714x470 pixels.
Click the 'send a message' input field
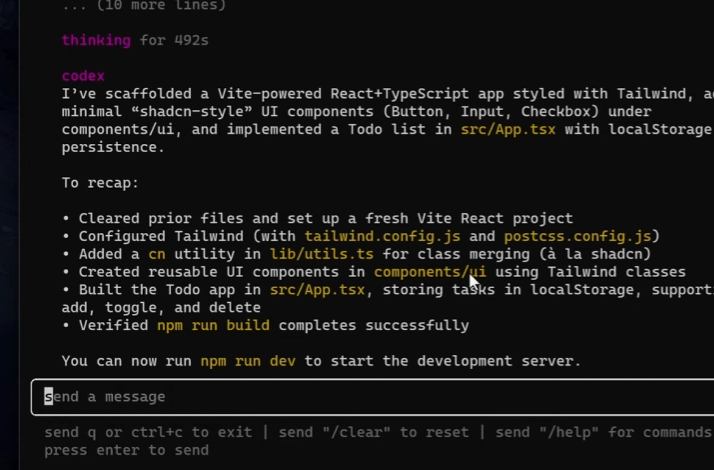[372, 397]
